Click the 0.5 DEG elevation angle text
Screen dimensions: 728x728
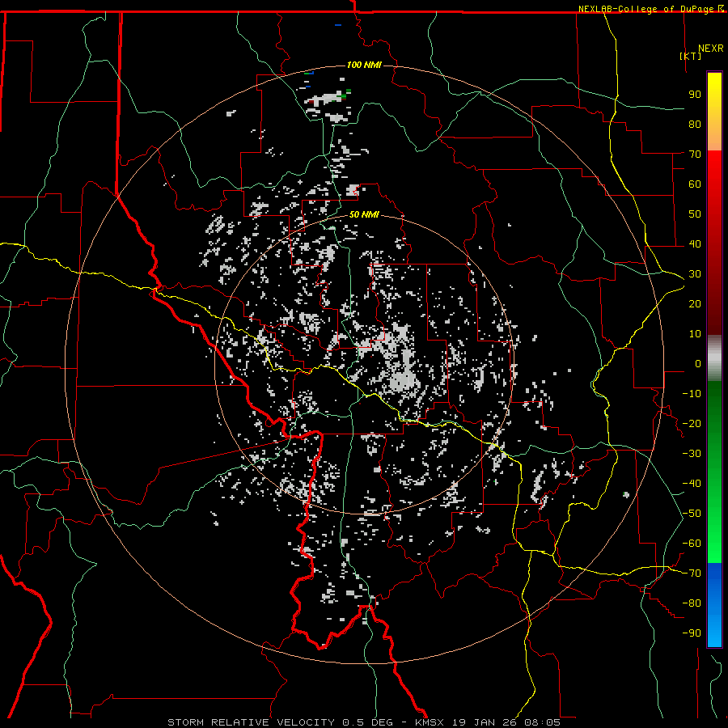tap(367, 722)
